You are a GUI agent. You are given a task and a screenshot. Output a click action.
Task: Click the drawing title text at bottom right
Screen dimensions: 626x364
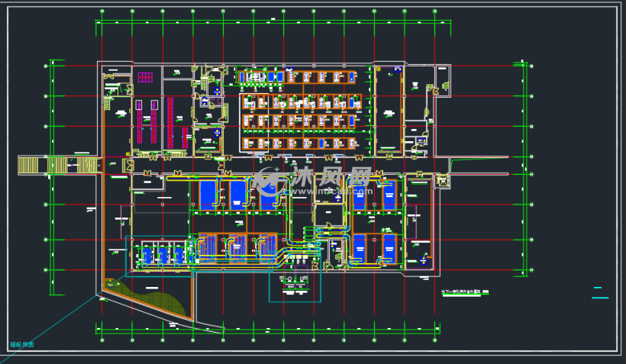467,293
